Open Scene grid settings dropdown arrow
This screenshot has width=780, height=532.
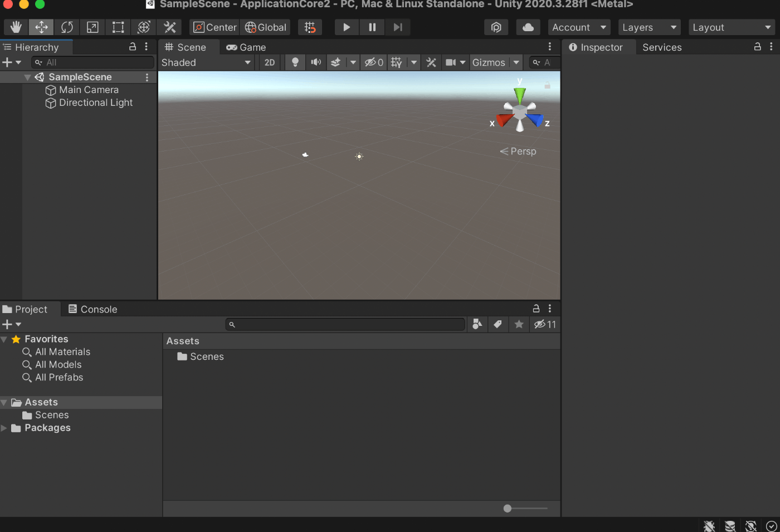pos(414,62)
